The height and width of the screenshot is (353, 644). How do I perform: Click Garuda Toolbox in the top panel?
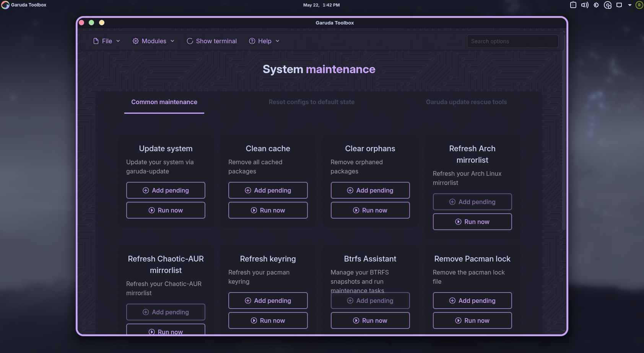coord(24,5)
